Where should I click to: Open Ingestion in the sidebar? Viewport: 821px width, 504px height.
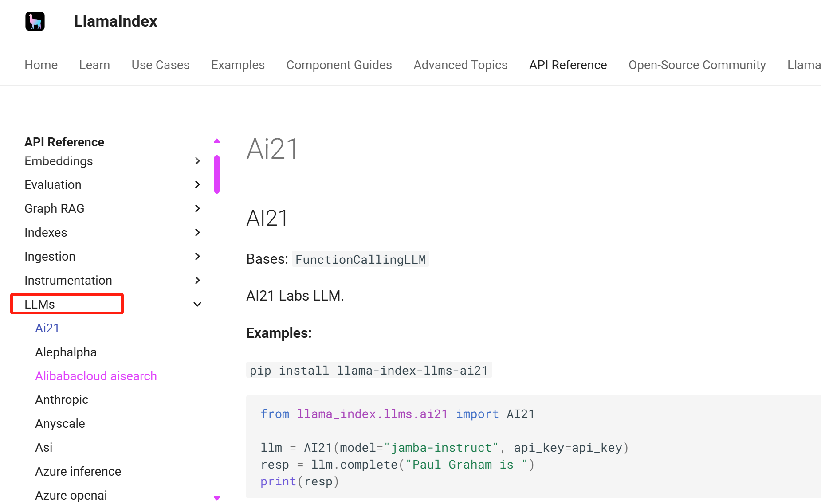pyautogui.click(x=50, y=256)
